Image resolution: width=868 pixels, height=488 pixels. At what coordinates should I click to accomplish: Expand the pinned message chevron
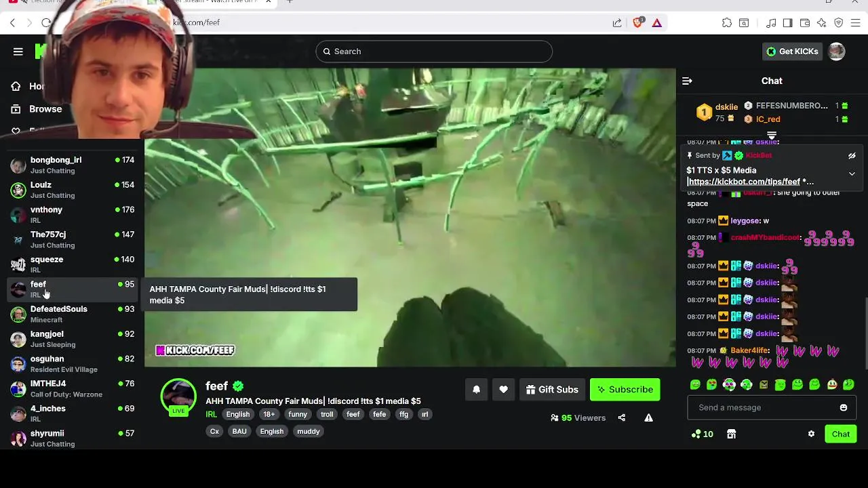click(x=852, y=174)
